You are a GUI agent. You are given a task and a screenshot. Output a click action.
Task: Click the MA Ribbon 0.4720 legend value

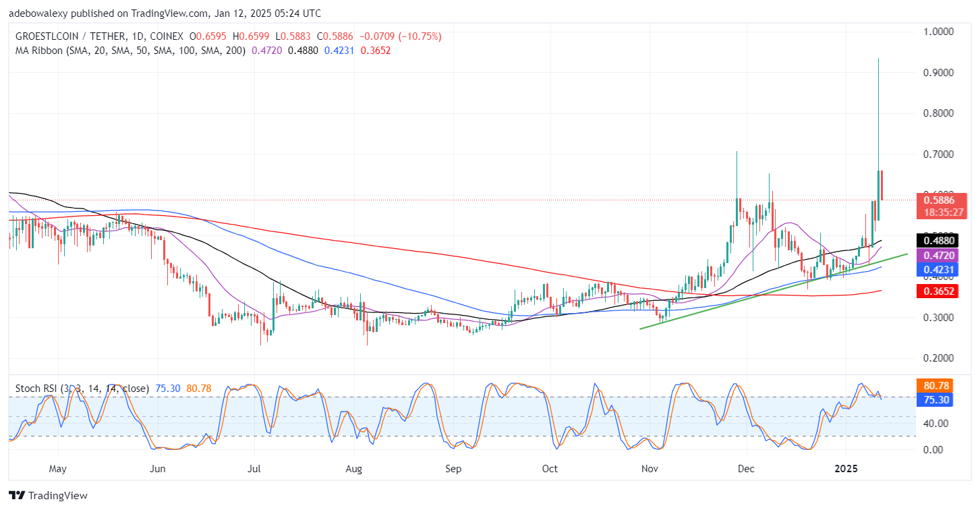click(x=266, y=50)
